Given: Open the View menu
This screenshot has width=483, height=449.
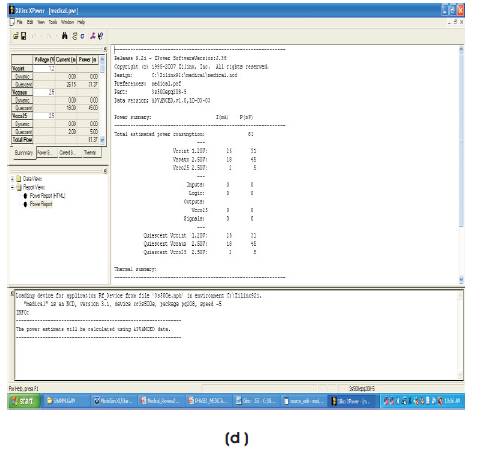Looking at the screenshot, I should click(41, 22).
